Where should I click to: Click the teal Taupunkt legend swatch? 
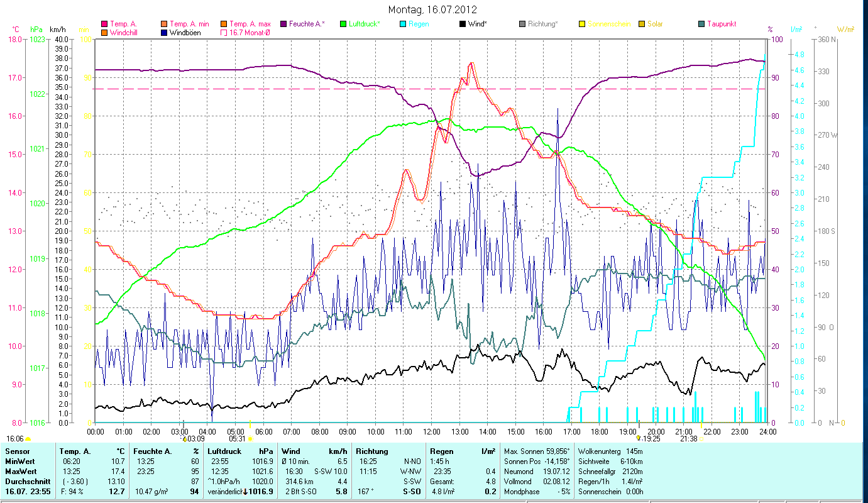click(701, 24)
